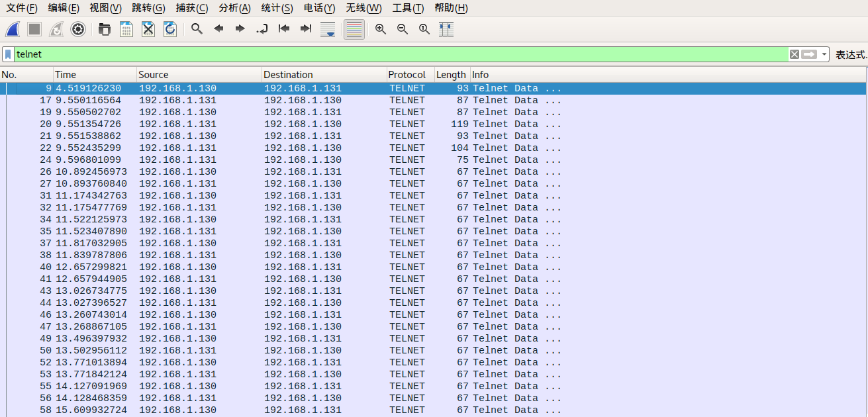Select packet 47 at time 13.268867105
868x417 pixels.
(434, 326)
